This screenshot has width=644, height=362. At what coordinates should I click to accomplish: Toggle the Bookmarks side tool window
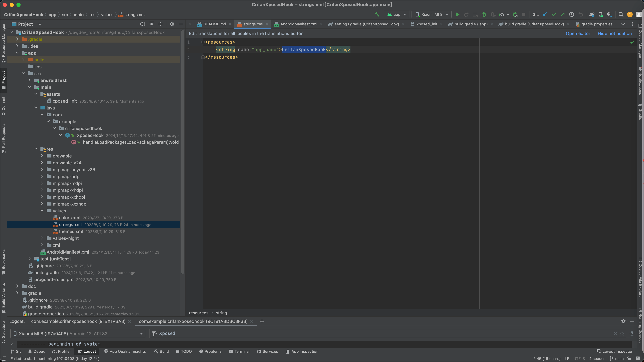tap(3, 262)
